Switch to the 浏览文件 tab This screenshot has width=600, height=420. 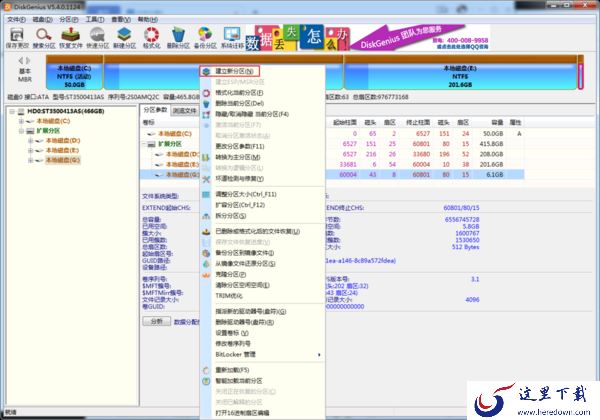pyautogui.click(x=185, y=111)
